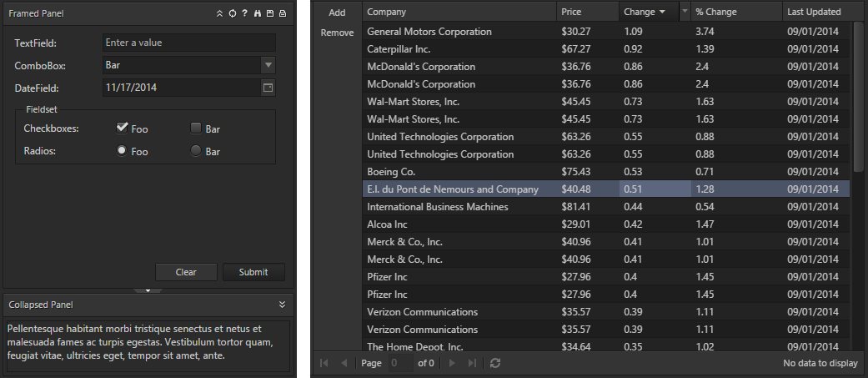
Task: Go to the previous page in the grid pager
Action: click(344, 363)
